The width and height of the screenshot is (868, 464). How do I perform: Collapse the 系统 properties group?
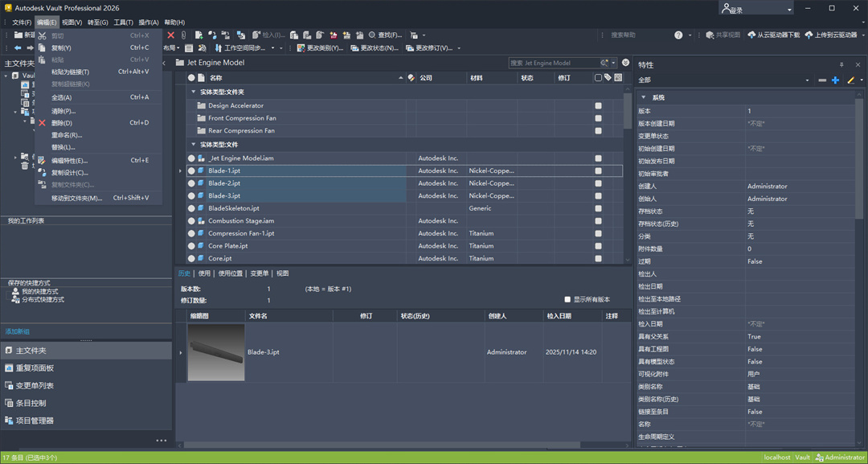[644, 97]
